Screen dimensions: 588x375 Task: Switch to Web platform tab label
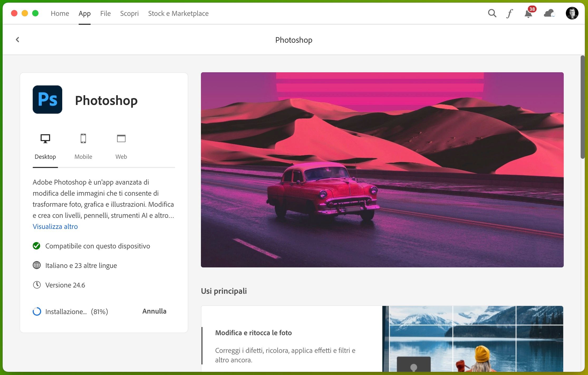(x=121, y=157)
